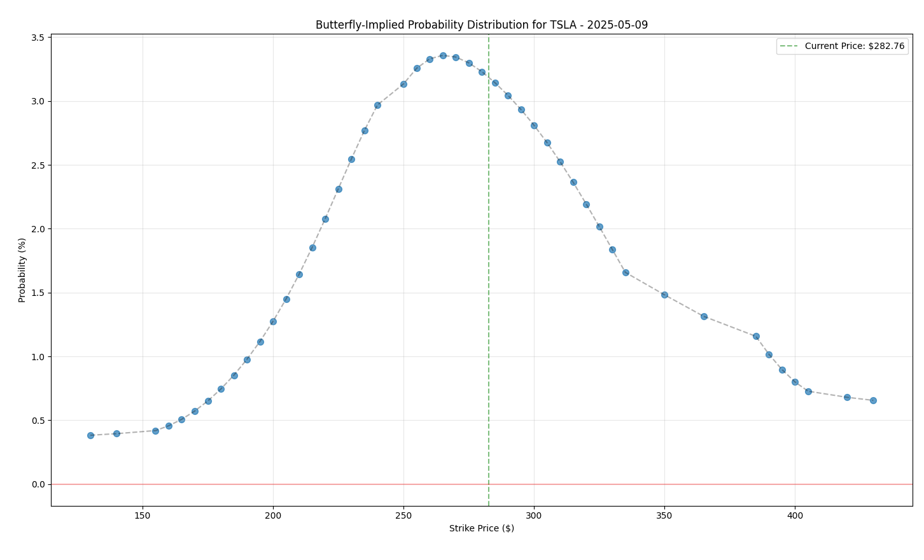Image resolution: width=924 pixels, height=560 pixels.
Task: Click the 'Probability (%)' axis label
Action: pos(22,270)
